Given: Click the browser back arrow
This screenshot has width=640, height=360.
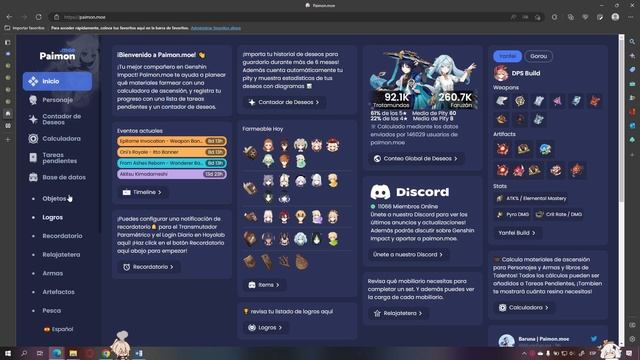Looking at the screenshot, I should coord(9,17).
